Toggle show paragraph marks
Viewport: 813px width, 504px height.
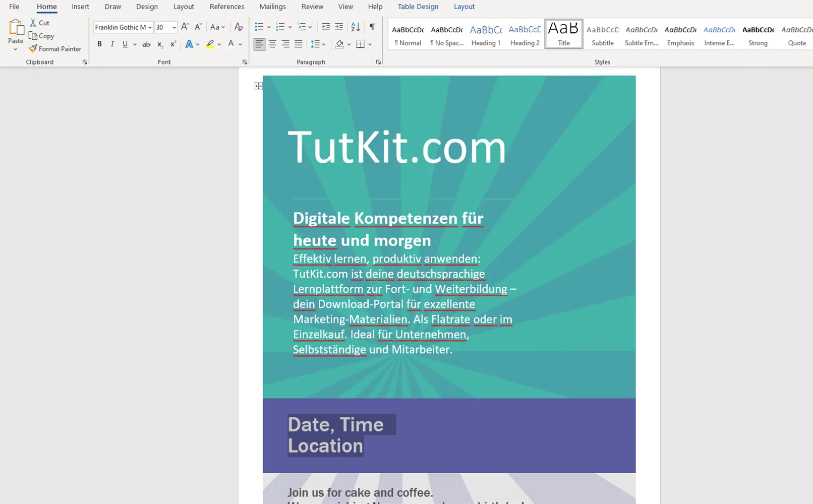372,27
